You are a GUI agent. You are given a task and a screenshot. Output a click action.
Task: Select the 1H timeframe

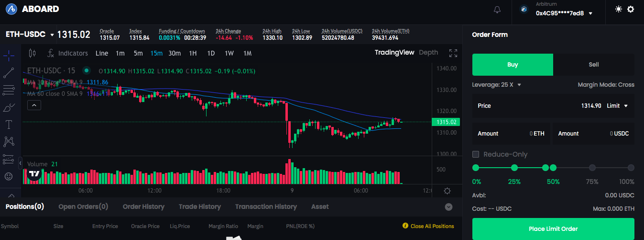pos(193,53)
